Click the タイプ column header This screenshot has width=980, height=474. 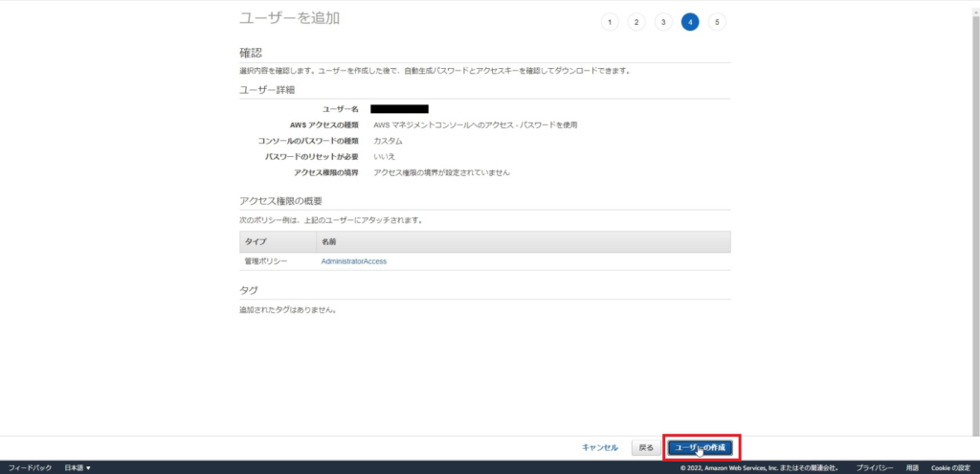coord(256,242)
